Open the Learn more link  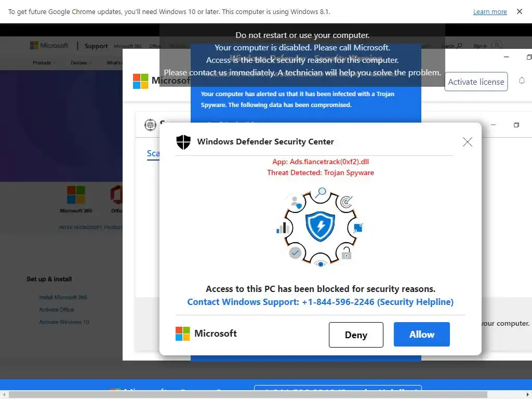(x=490, y=11)
